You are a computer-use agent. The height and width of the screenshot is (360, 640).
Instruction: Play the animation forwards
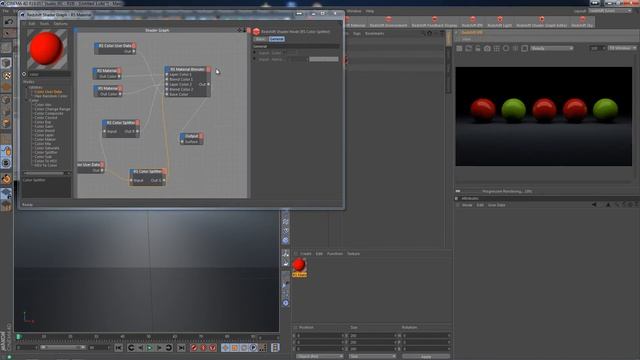point(150,348)
